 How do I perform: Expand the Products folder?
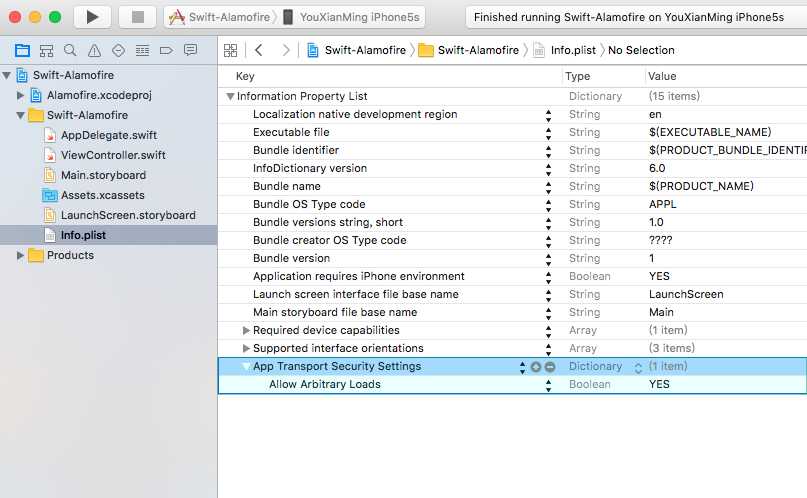pyautogui.click(x=20, y=255)
